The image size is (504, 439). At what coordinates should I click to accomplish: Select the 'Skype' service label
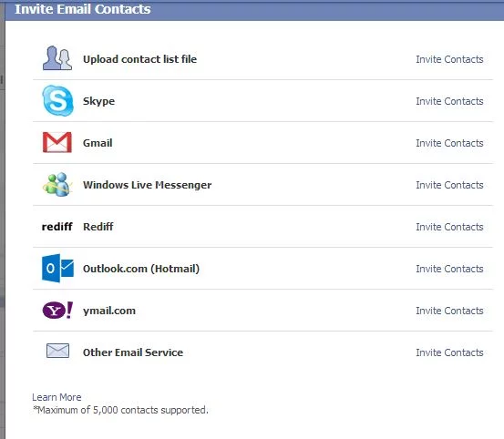98,101
